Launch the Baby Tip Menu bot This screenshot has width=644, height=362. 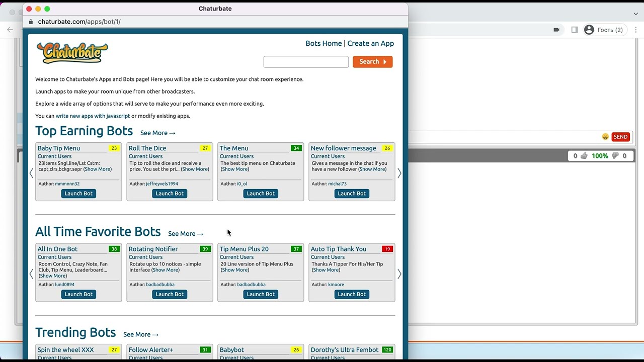pyautogui.click(x=78, y=194)
